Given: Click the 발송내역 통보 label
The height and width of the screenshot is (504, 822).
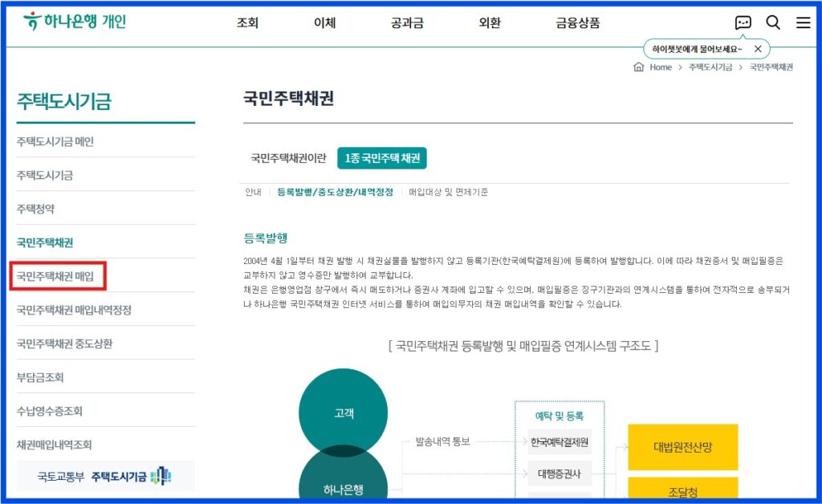Looking at the screenshot, I should coord(443,441).
